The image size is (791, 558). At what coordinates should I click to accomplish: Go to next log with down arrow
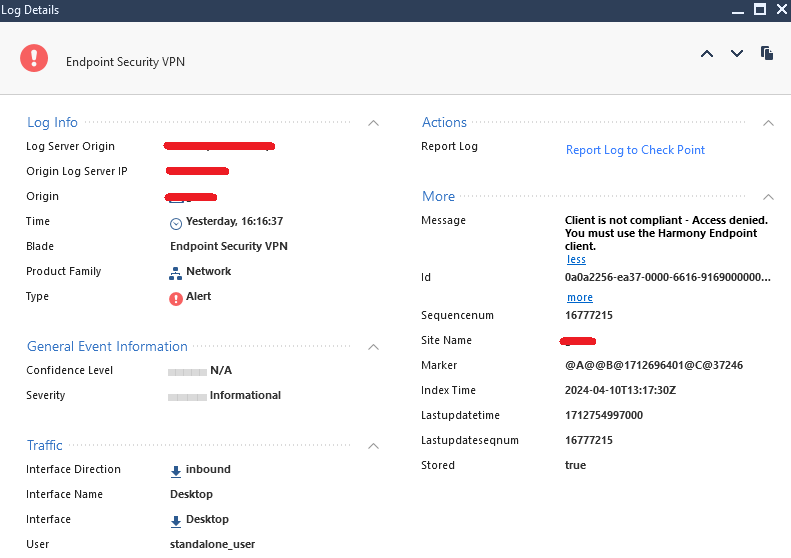pyautogui.click(x=737, y=54)
